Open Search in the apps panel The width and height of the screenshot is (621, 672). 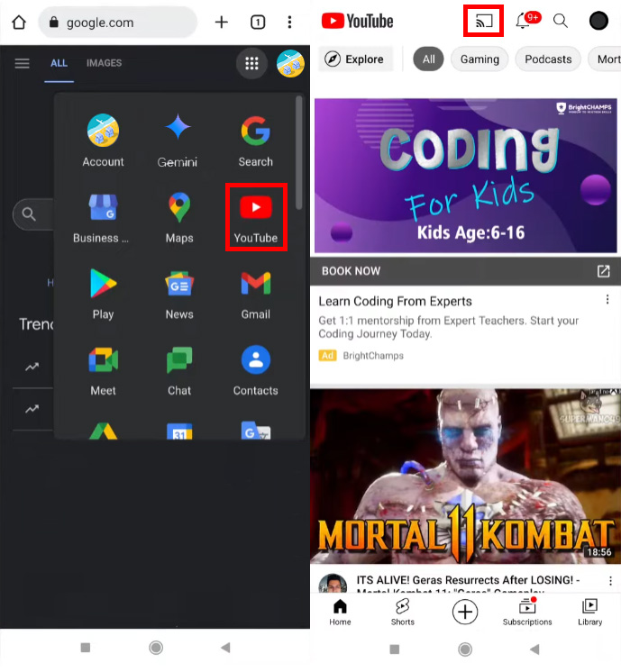(x=256, y=141)
